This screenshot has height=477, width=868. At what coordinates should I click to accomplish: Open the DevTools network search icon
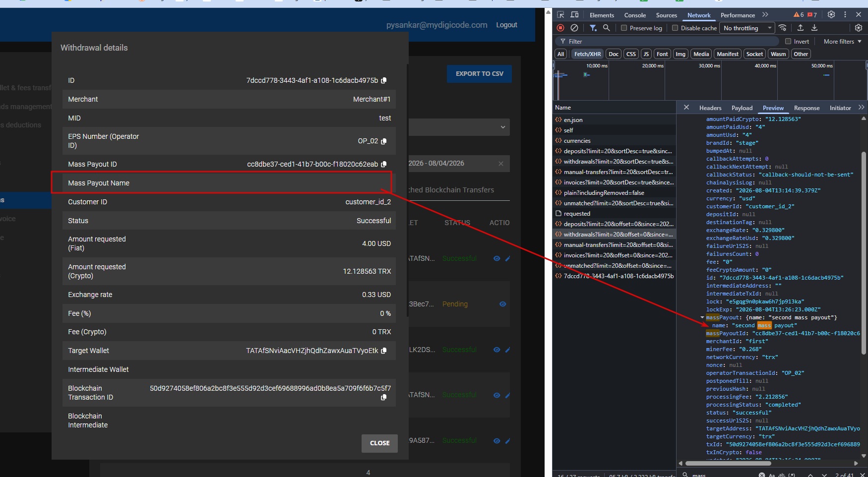606,28
